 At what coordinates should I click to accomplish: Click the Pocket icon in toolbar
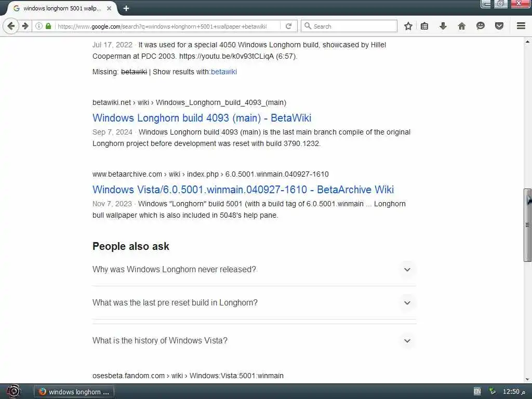(x=499, y=26)
